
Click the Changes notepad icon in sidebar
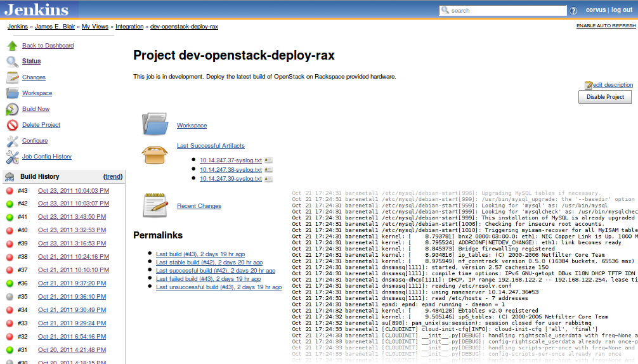12,77
